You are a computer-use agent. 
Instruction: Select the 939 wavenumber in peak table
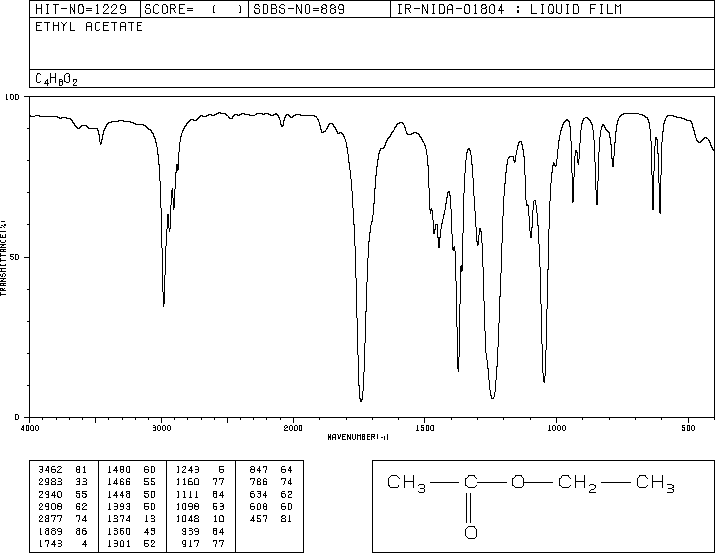tap(191, 532)
